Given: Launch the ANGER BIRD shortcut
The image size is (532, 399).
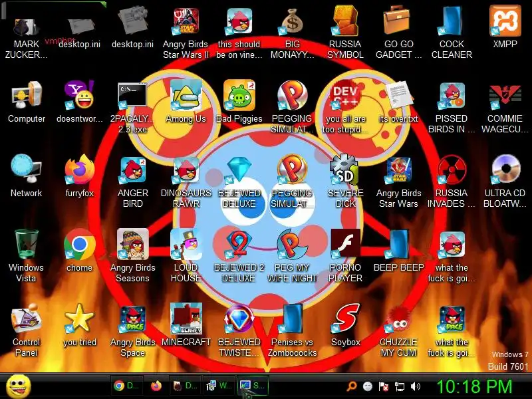Looking at the screenshot, I should pos(132,170).
